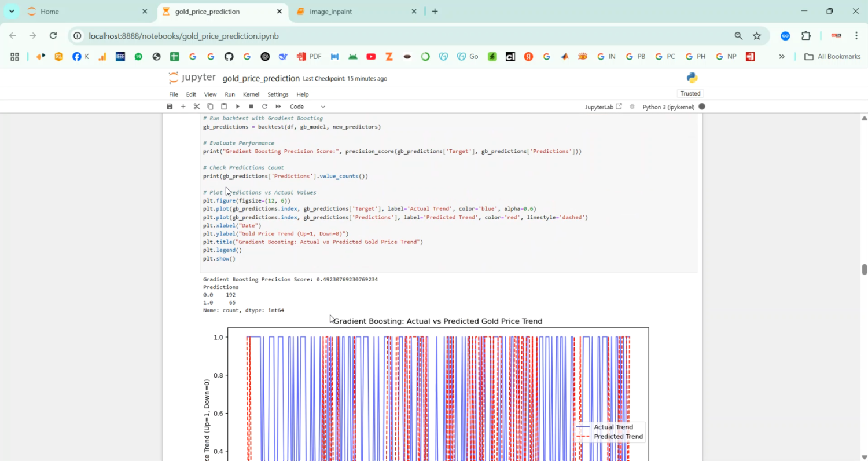
Task: Paste a cell using the clipboard icon
Action: [224, 107]
